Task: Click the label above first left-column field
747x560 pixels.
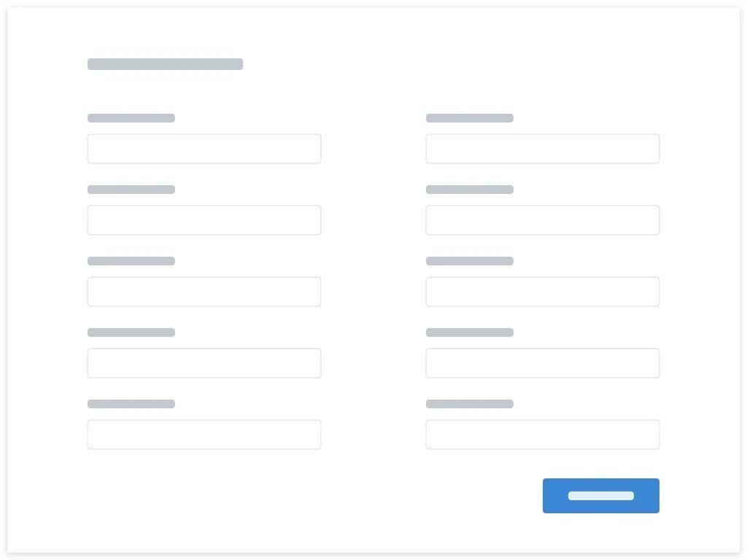Action: 131,118
